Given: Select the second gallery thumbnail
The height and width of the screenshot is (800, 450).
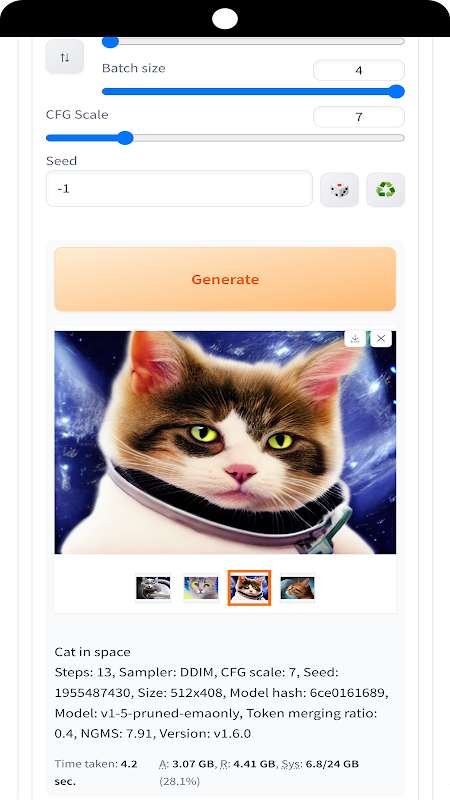Looking at the screenshot, I should pyautogui.click(x=201, y=588).
